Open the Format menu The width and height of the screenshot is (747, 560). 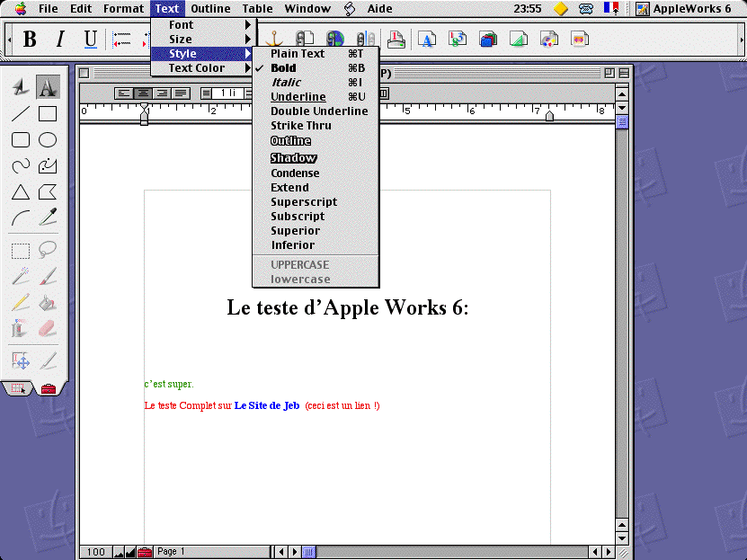123,9
